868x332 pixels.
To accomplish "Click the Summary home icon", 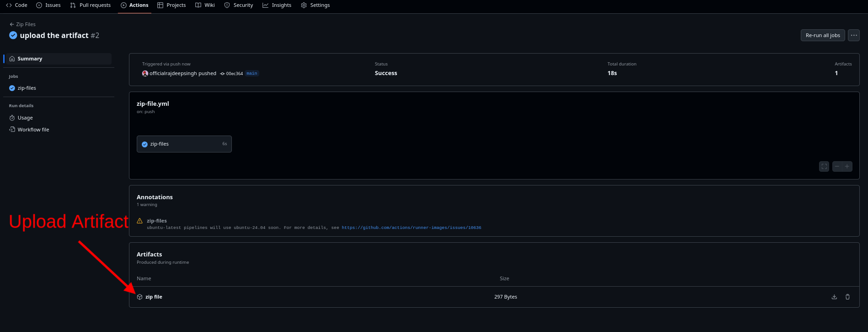I will click(x=12, y=59).
